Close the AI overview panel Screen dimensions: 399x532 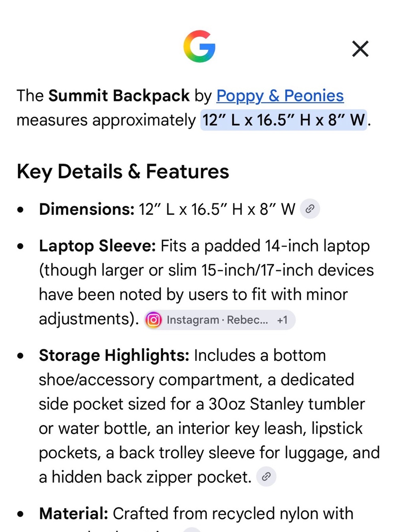pyautogui.click(x=360, y=49)
